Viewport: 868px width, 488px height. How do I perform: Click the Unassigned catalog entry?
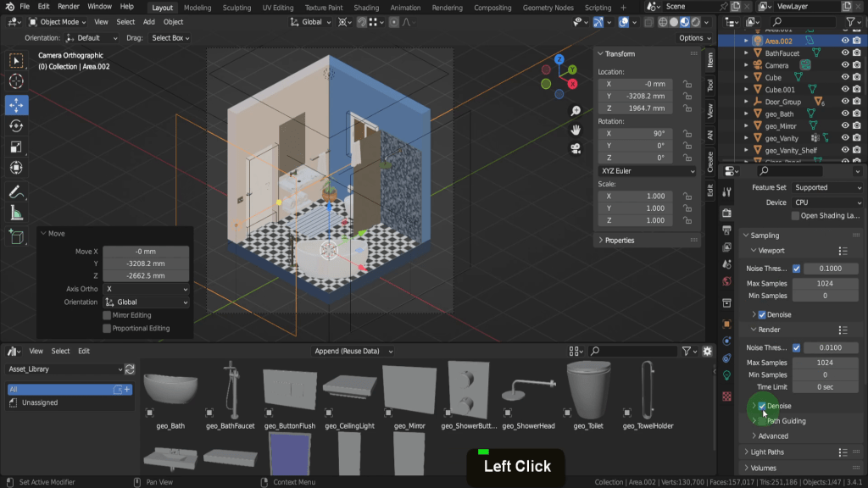(40, 402)
